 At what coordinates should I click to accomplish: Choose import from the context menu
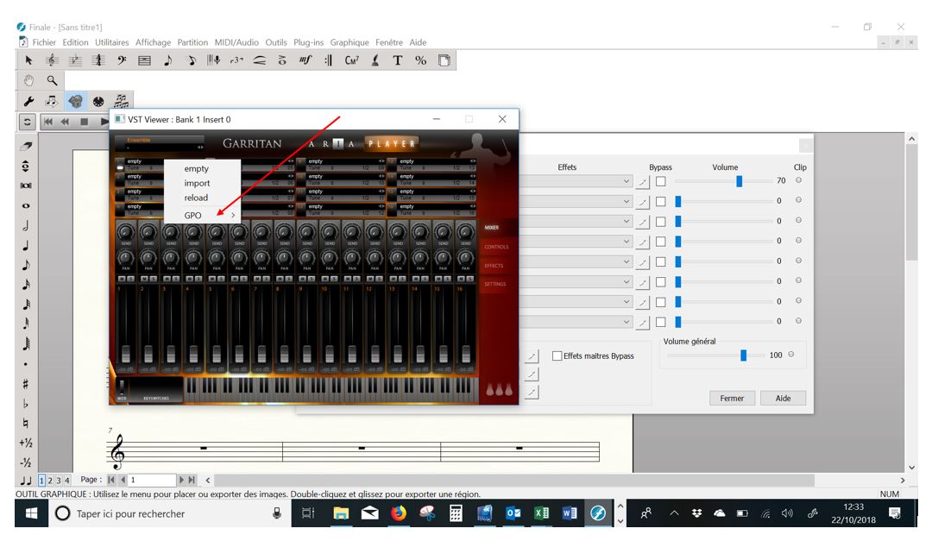197,183
